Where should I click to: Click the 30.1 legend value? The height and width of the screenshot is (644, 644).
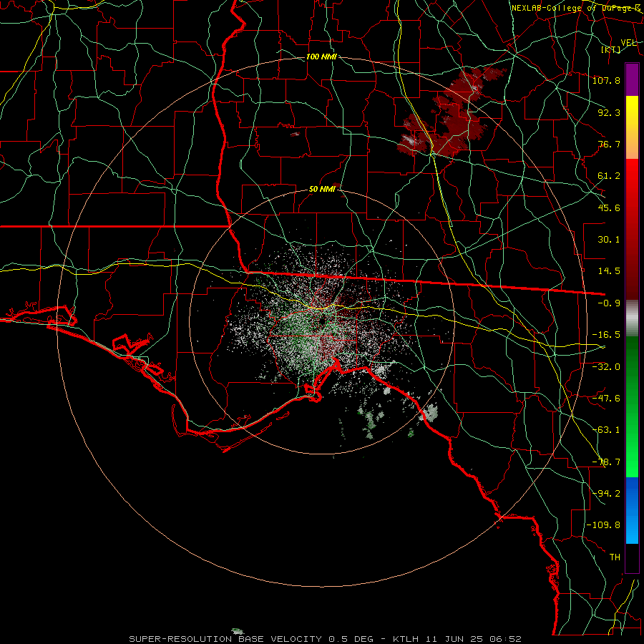coord(609,240)
